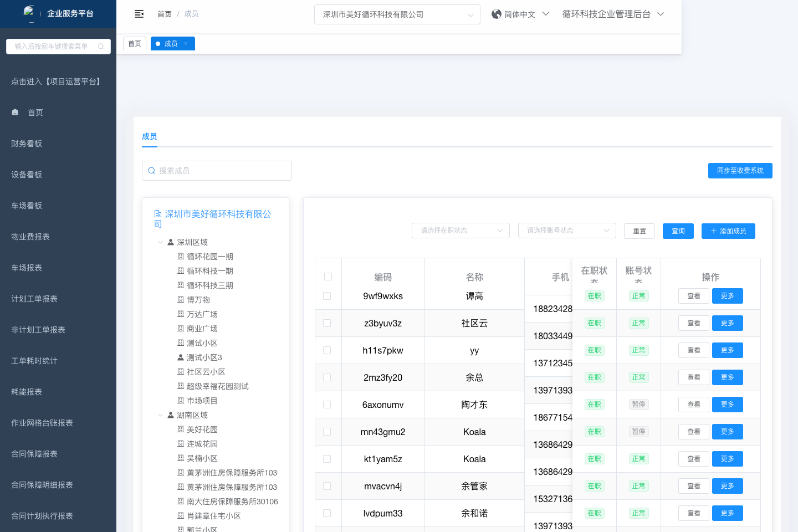Viewport: 798px width, 532px height.
Task: Toggle the select-all checkbox in table header
Action: [328, 277]
